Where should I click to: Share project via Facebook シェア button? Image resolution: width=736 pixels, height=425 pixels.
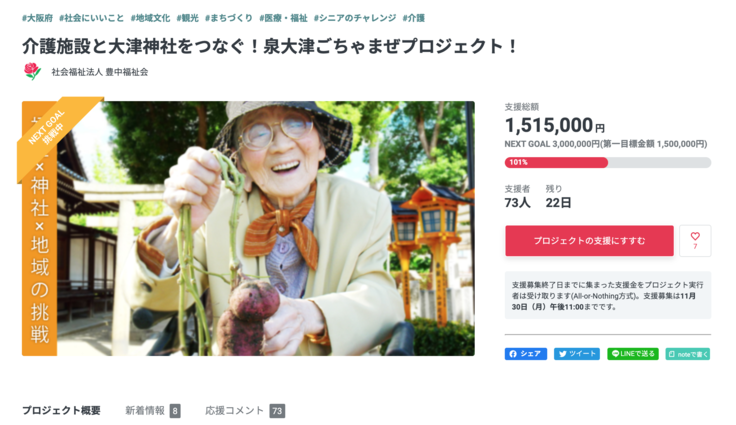pyautogui.click(x=526, y=354)
